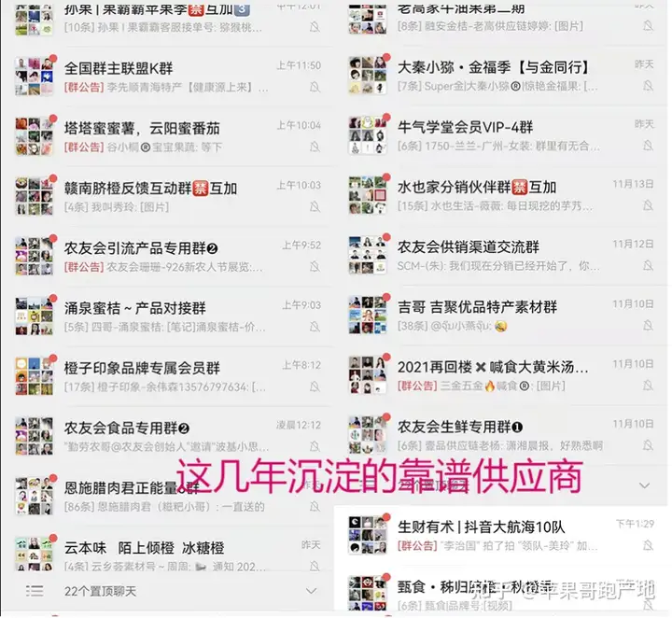Screen dimensions: 672x618
Task: Click the avatar of 橙子印象品牌专属会员群
Action: [35, 376]
